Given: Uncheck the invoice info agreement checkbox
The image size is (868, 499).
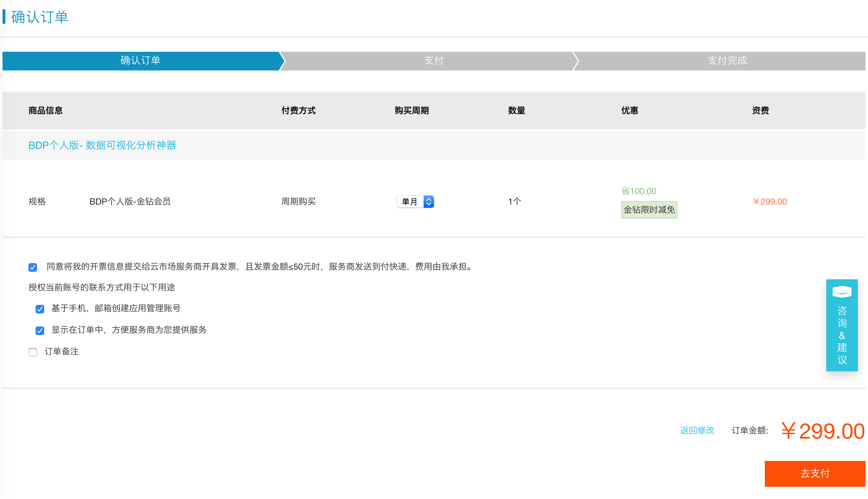Looking at the screenshot, I should [33, 267].
